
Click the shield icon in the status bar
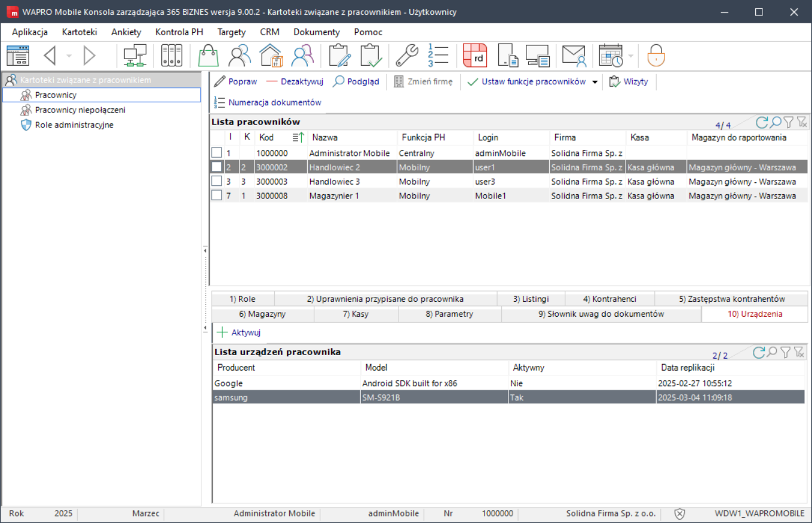point(679,513)
